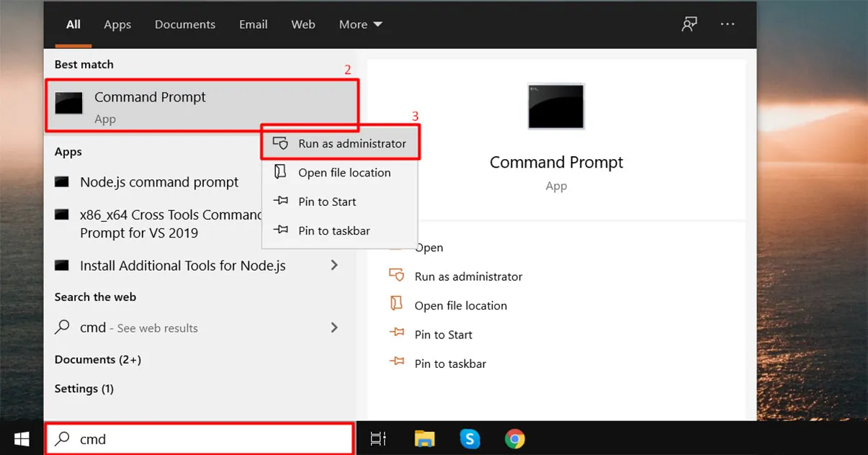This screenshot has width=868, height=455.
Task: Open the Windows Start button
Action: pos(22,438)
